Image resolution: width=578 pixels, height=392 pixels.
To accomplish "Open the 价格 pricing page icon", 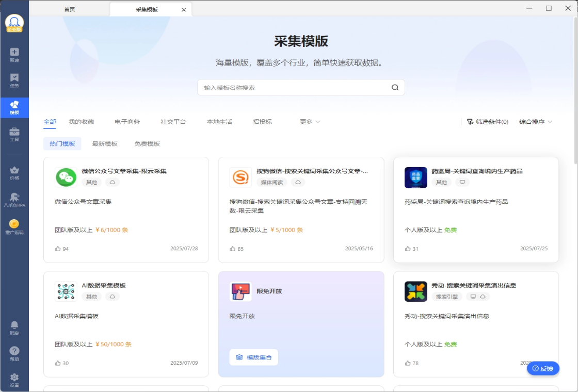I will (14, 170).
